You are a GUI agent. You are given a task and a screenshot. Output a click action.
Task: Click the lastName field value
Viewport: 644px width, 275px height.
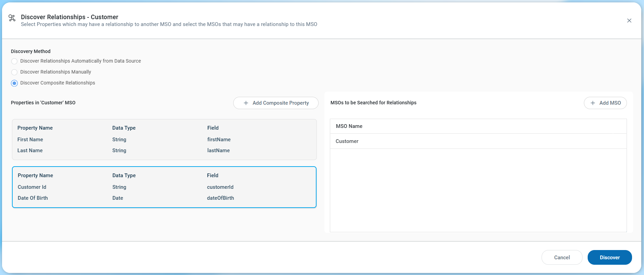[219, 150]
